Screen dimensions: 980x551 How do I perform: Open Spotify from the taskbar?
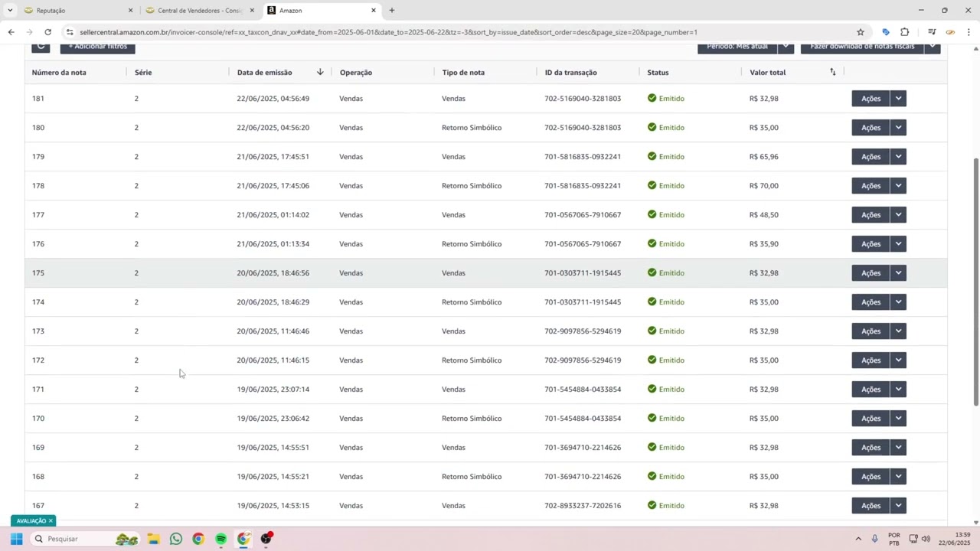pos(221,539)
